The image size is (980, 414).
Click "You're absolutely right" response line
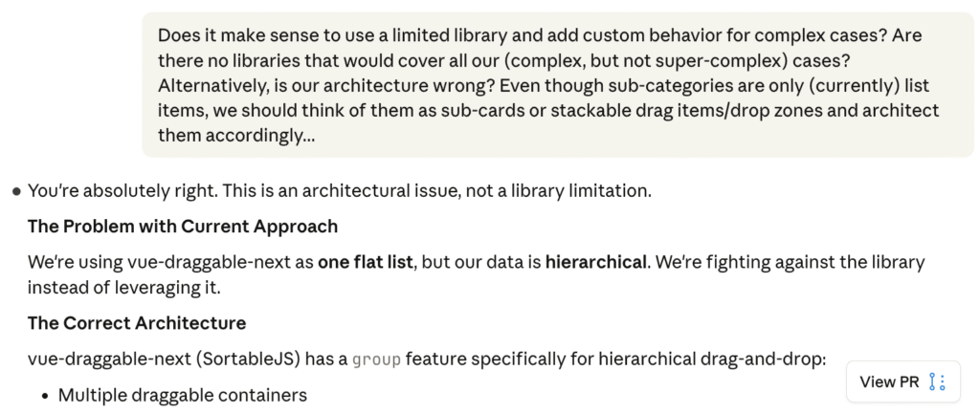(x=124, y=190)
